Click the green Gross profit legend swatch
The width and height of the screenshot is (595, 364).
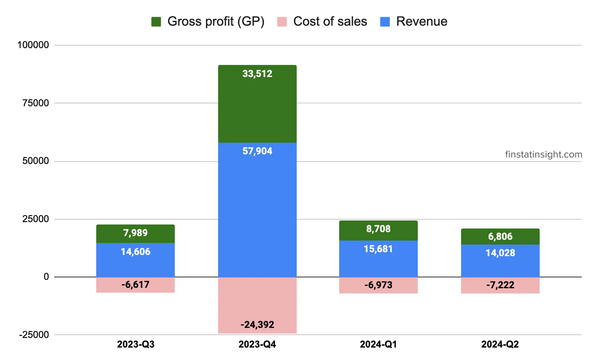point(156,22)
